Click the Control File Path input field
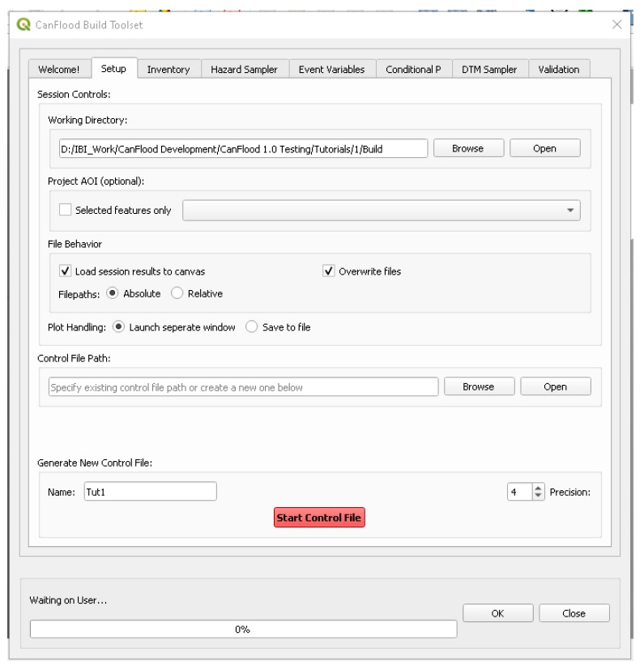 (x=243, y=386)
